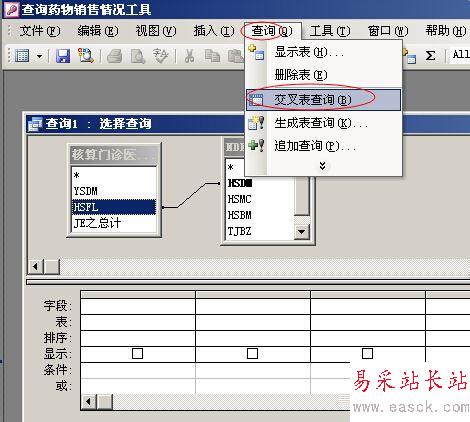The width and height of the screenshot is (470, 422).
Task: Toggle 显示 checkbox in third column
Action: coord(367,353)
